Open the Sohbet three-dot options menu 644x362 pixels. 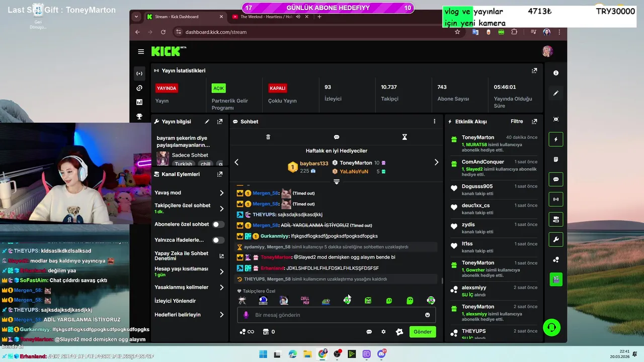point(435,122)
